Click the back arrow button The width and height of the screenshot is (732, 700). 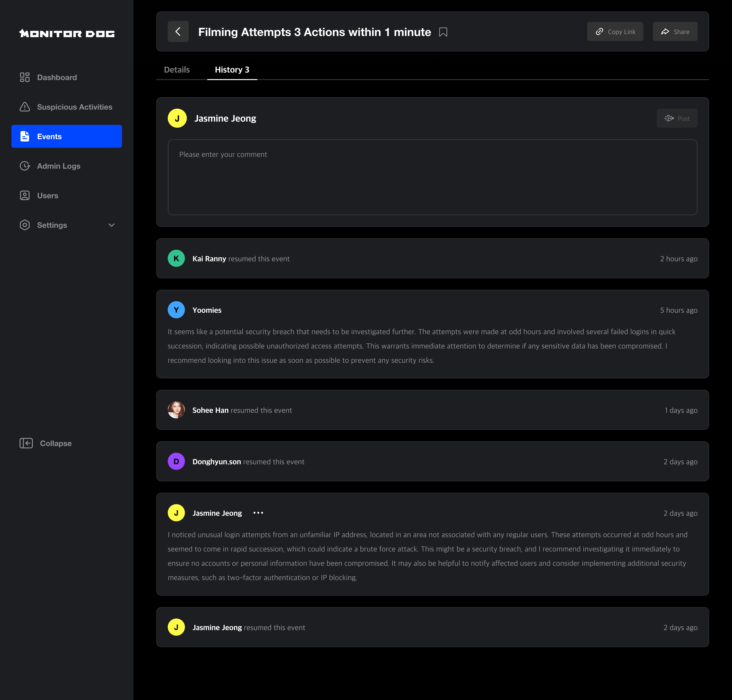pyautogui.click(x=178, y=32)
